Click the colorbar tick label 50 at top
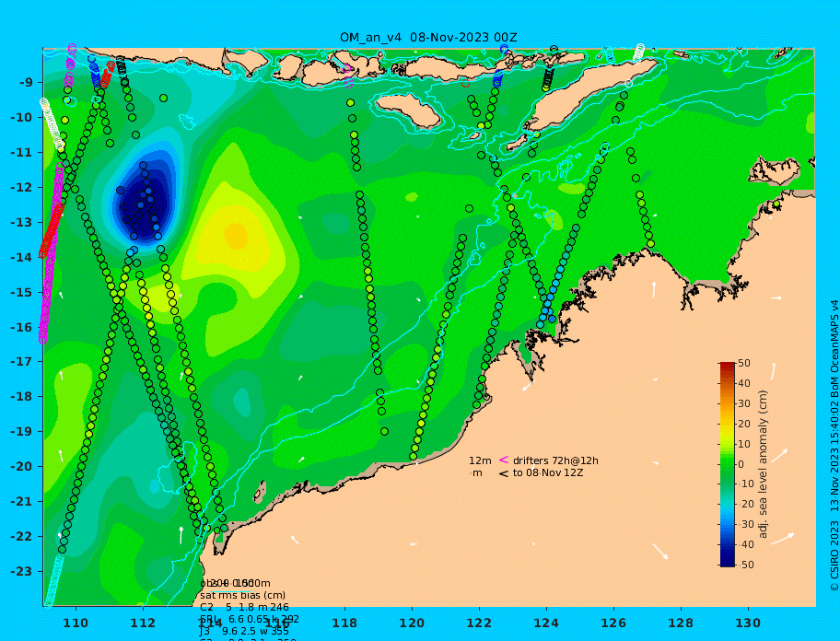Viewport: 840px width, 641px height. [x=744, y=364]
